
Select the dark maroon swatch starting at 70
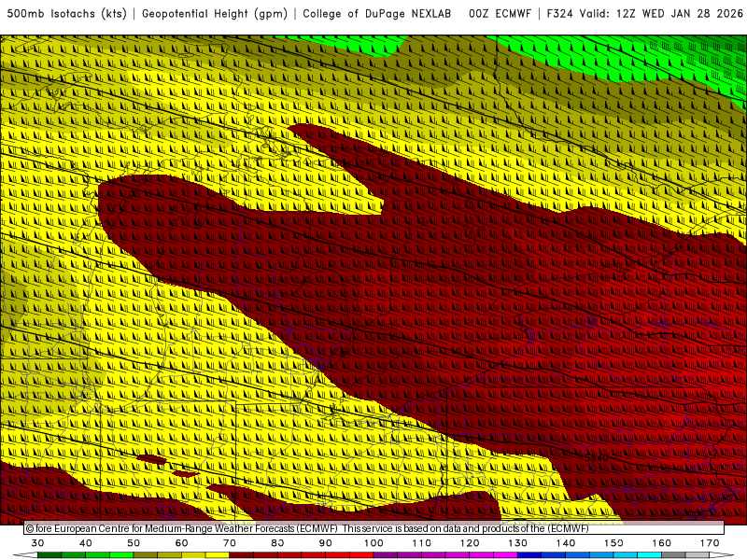[242, 555]
